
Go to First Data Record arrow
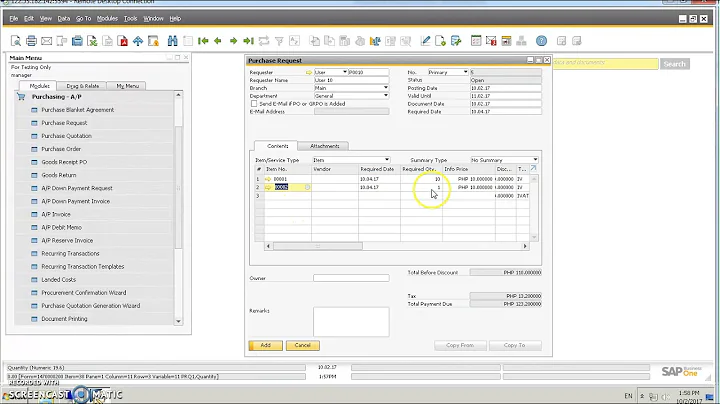click(203, 41)
